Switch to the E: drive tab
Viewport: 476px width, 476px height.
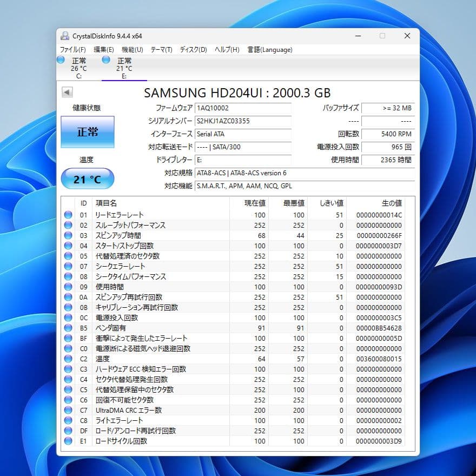124,66
